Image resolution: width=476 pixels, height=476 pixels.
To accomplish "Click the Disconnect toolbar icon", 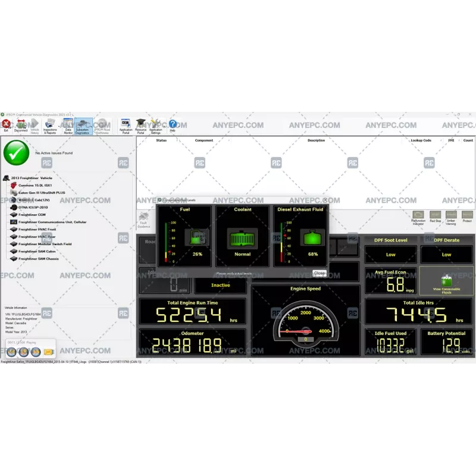I will tap(20, 126).
